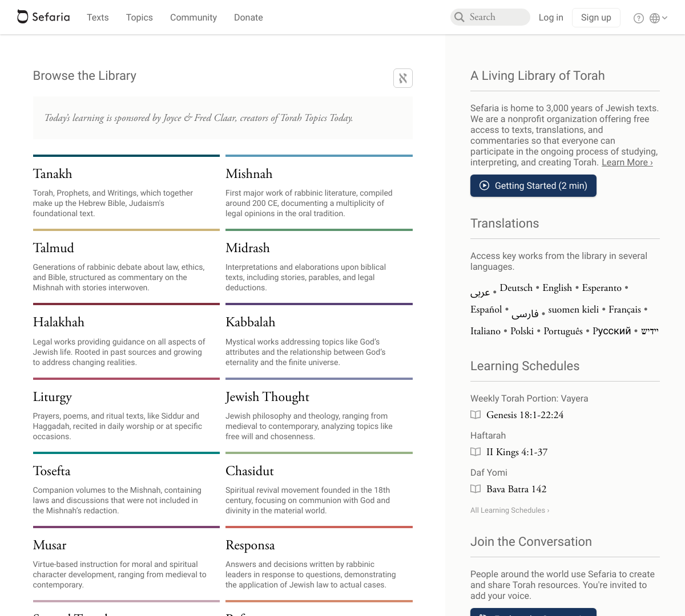Open the Jewish Thought category

click(268, 397)
